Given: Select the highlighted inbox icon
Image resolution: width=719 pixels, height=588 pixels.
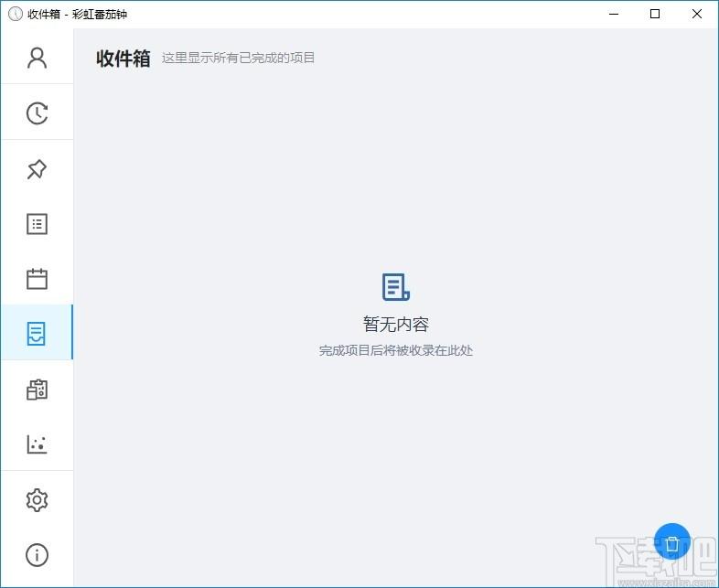Looking at the screenshot, I should [x=37, y=333].
